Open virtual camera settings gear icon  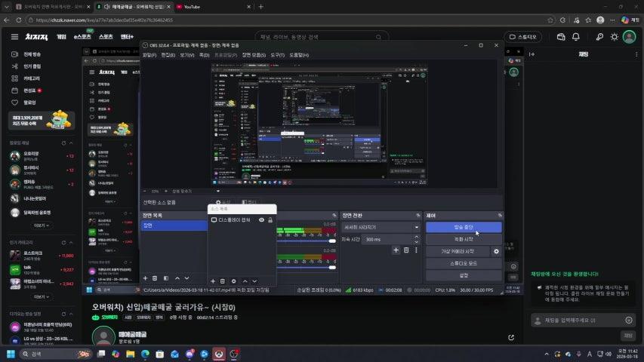coord(496,251)
